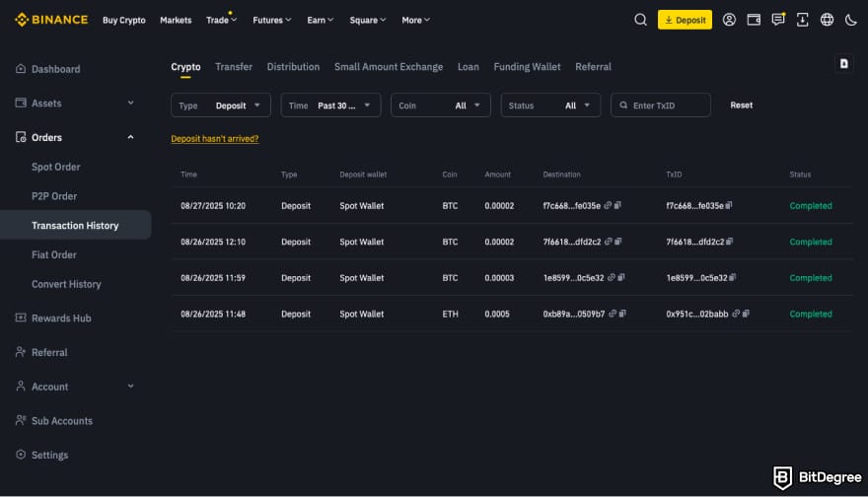Viewport: 868px width, 497px height.
Task: Toggle the dark mode moon icon
Action: click(851, 20)
